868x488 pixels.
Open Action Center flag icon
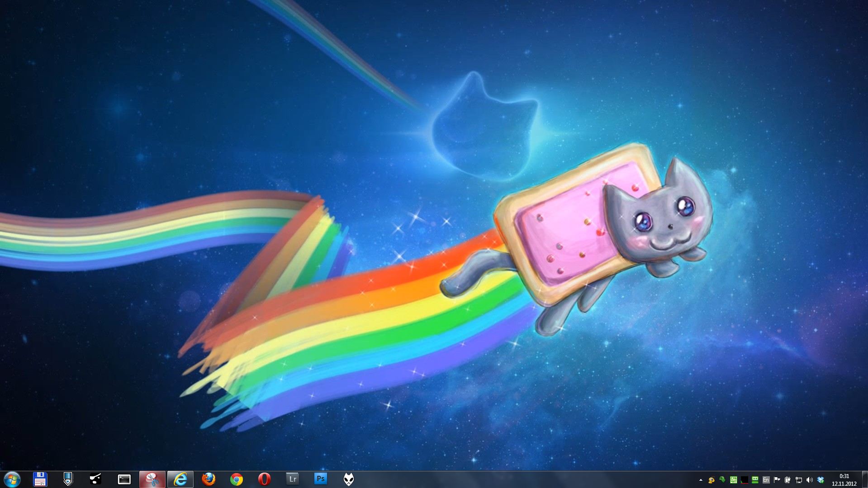point(777,480)
